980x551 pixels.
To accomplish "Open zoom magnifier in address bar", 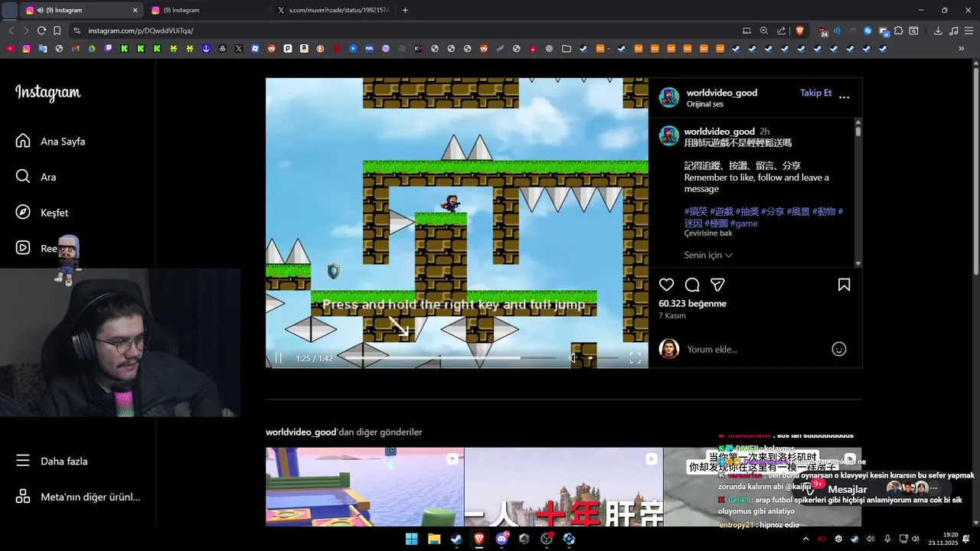I will click(763, 31).
